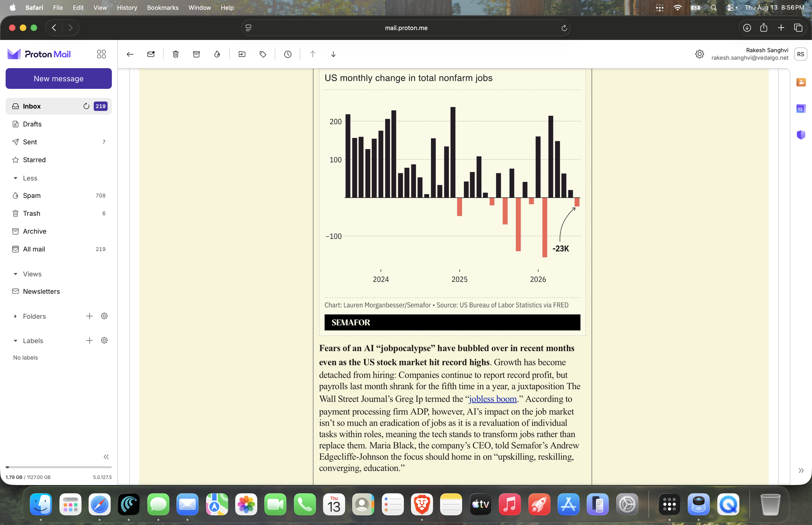Collapse the Less folder list
812x525 pixels.
coord(15,178)
